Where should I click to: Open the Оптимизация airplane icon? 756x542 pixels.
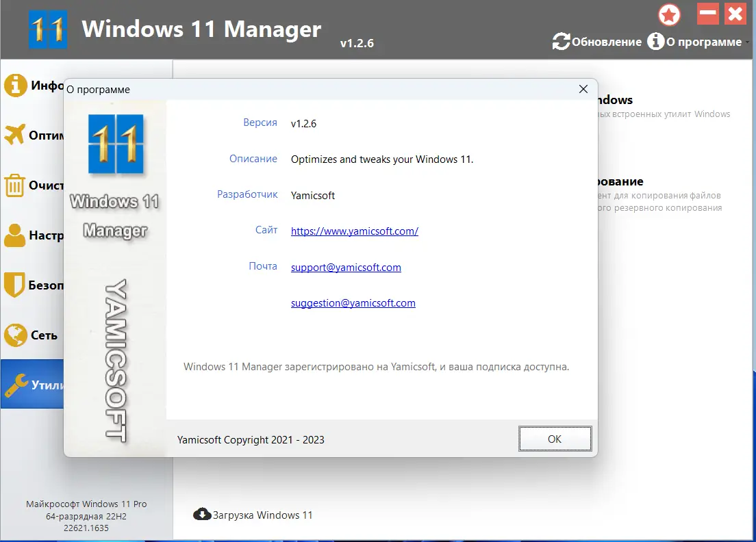point(14,135)
